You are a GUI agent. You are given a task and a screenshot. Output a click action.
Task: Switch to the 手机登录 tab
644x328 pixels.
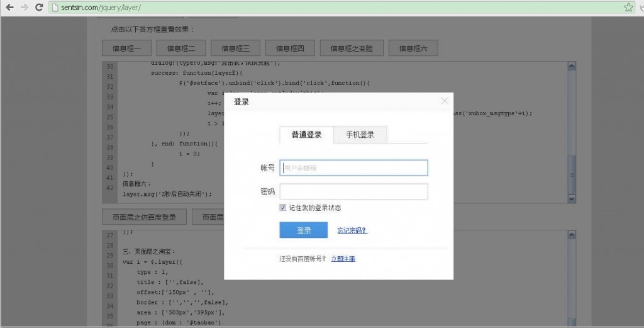tap(360, 135)
